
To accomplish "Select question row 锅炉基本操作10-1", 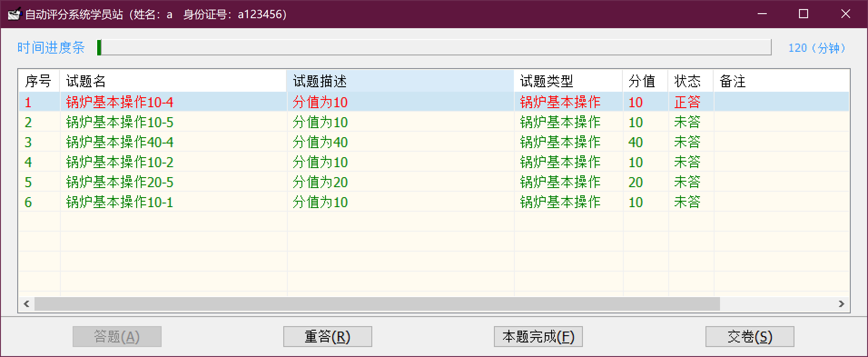I will point(119,202).
